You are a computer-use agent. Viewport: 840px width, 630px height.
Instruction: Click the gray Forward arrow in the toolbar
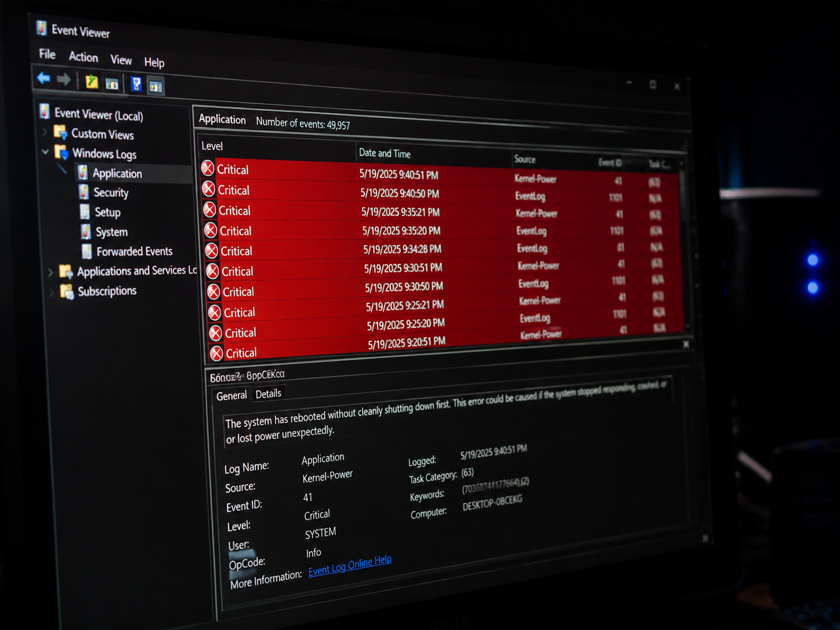(x=64, y=79)
